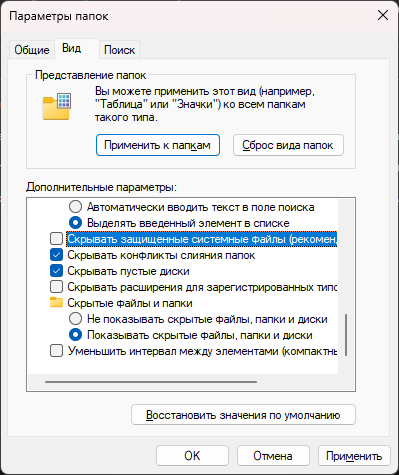Click the Скрытые файлы и папки folder icon
Screen dimensions: 399x475
(x=56, y=303)
